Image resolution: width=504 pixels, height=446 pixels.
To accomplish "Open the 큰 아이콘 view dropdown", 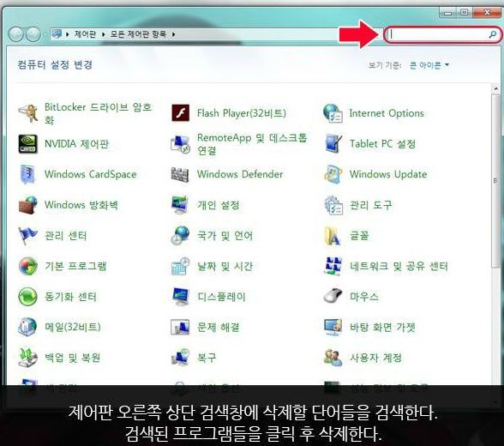I will (x=429, y=65).
